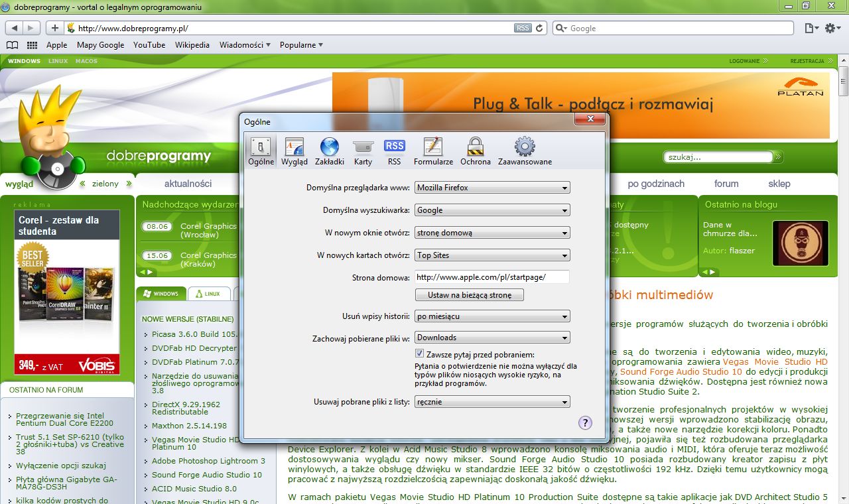Expand the Popularne bookmarks folder
This screenshot has height=504, width=849.
point(301,45)
